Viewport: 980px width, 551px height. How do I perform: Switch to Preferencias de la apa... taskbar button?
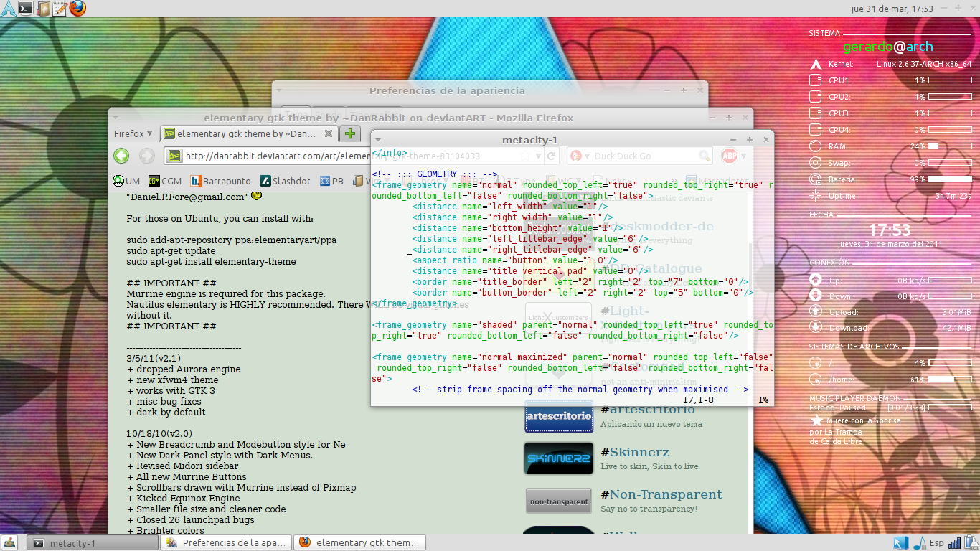[x=226, y=543]
